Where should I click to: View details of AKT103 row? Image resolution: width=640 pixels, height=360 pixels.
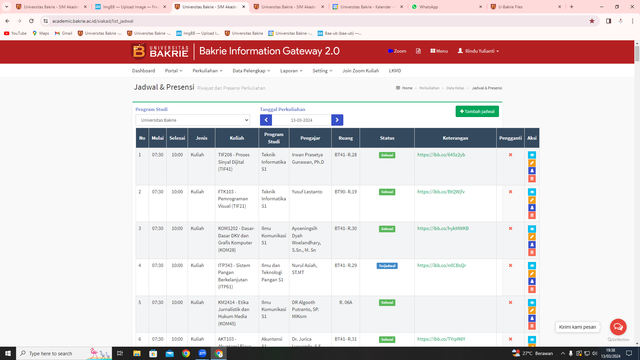pyautogui.click(x=531, y=340)
